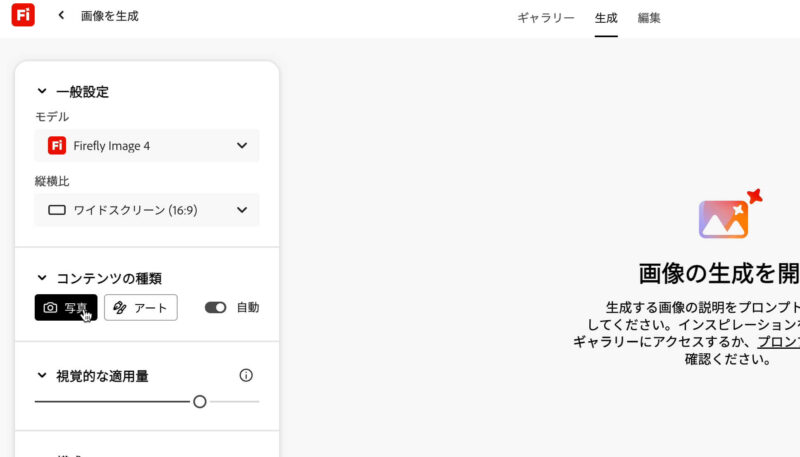800x457 pixels.
Task: Open the Firefly Image 4 model dropdown
Action: tap(147, 146)
